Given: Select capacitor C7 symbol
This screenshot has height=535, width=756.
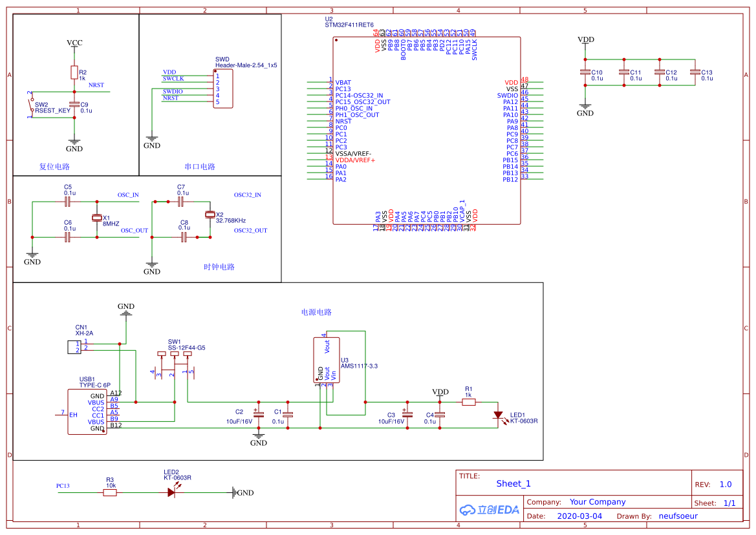Looking at the screenshot, I should (x=181, y=202).
